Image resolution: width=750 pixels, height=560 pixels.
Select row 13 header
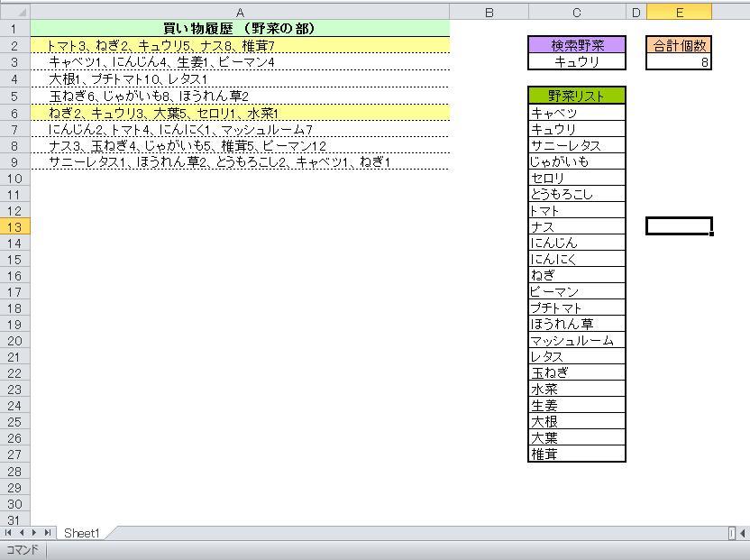[x=14, y=227]
